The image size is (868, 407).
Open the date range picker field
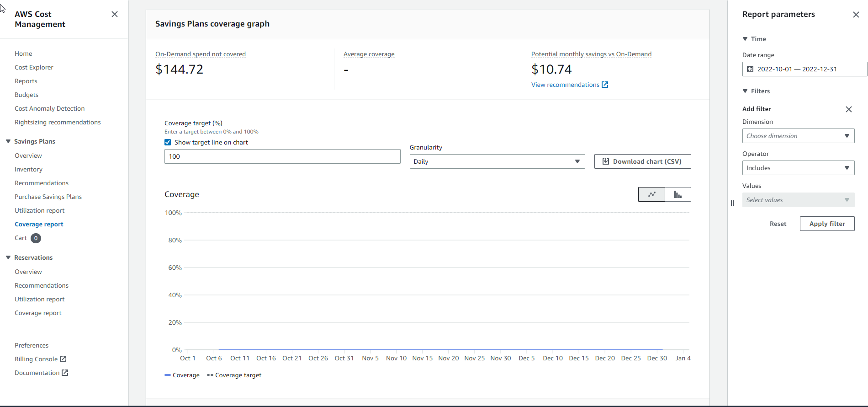[804, 69]
